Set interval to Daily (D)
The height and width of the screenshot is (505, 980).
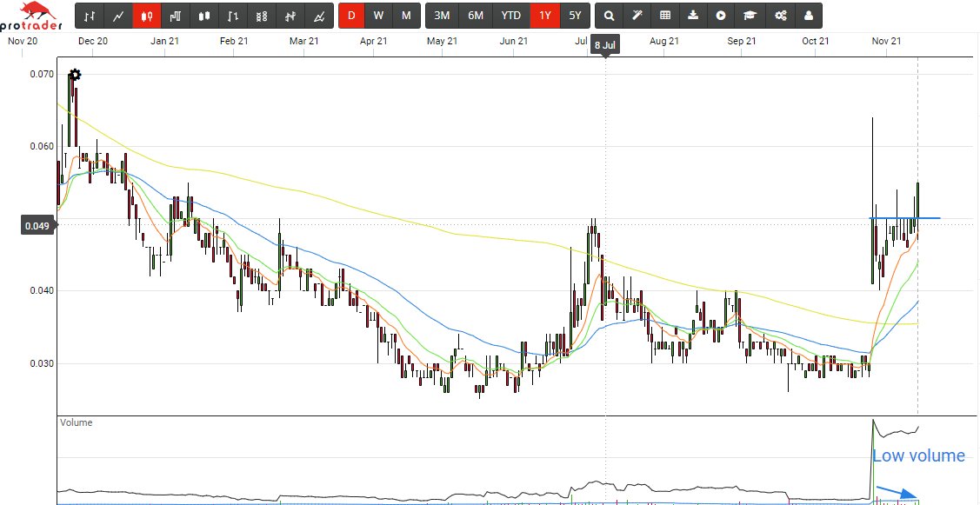coord(351,16)
